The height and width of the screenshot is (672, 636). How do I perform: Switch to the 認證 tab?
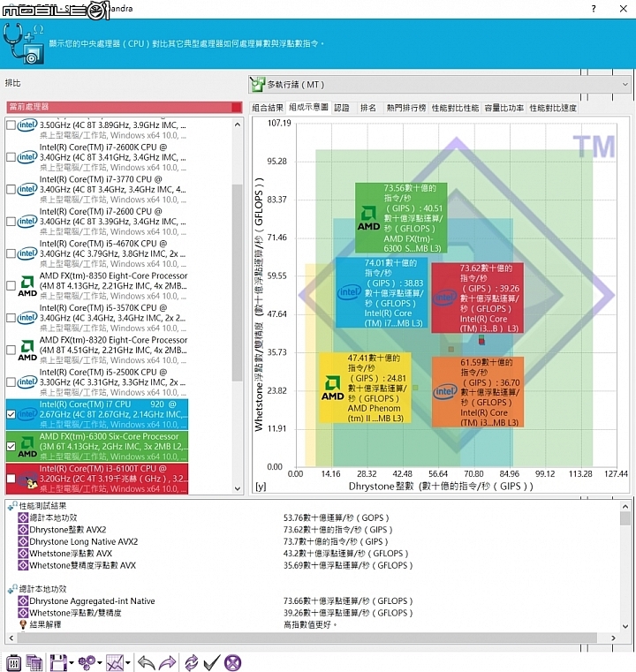tap(342, 108)
